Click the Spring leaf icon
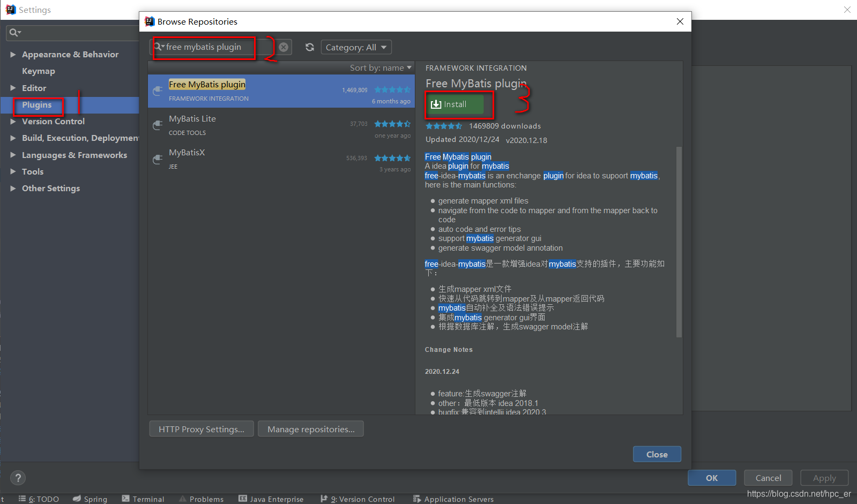857x504 pixels. pos(77,499)
